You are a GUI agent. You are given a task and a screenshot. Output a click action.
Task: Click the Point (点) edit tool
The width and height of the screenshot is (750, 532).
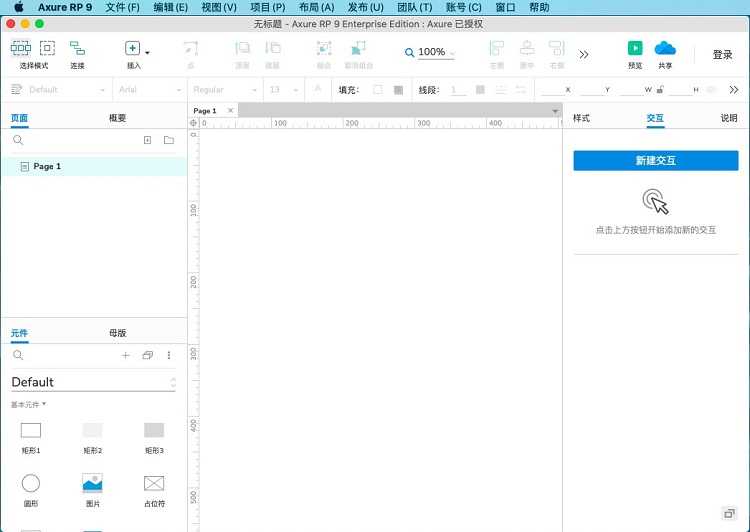pyautogui.click(x=190, y=48)
